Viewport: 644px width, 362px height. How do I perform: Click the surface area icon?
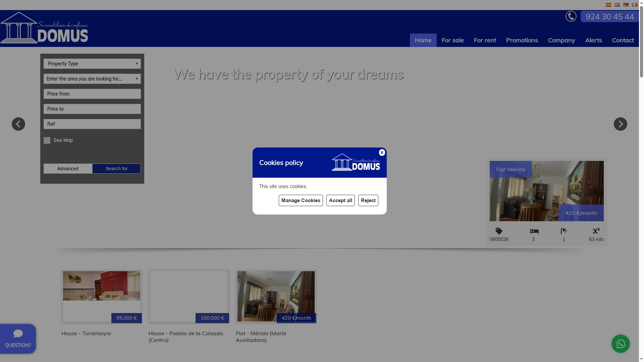tap(596, 231)
